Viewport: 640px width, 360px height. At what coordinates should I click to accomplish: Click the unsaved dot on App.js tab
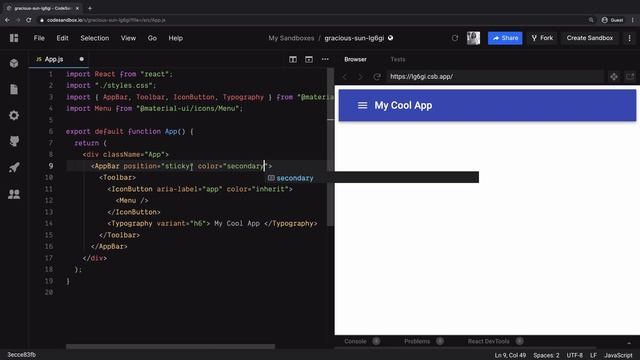pos(82,59)
